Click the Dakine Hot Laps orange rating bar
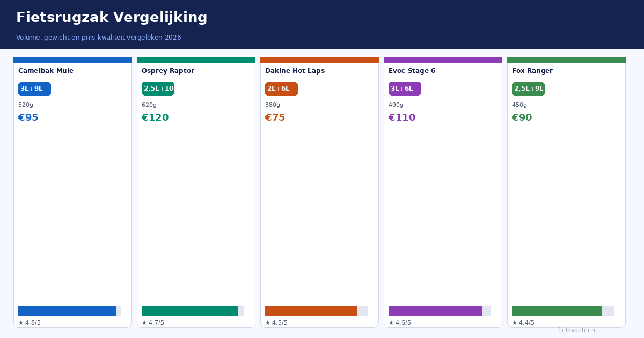Screen dimensions: 644x338 [316, 311]
